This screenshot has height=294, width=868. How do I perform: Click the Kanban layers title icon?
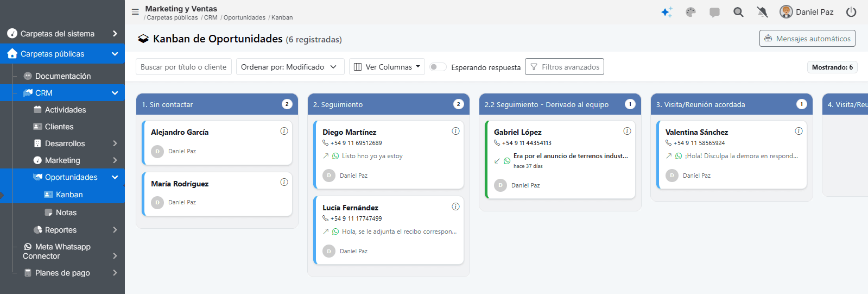[143, 39]
